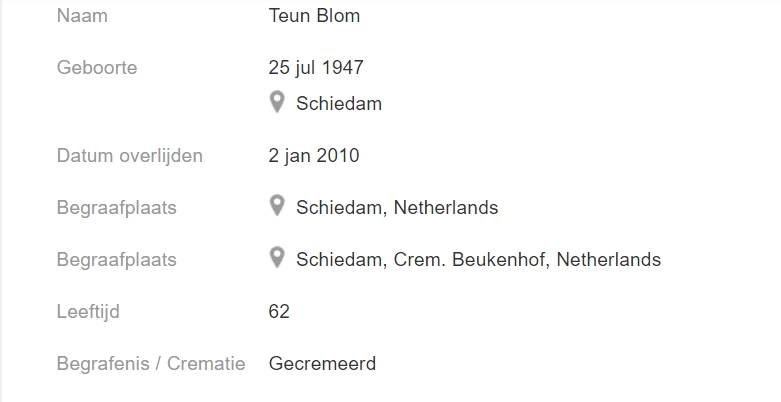
Task: Open Schiedam, Crem. Beukenhof, Netherlands location
Action: [x=478, y=260]
